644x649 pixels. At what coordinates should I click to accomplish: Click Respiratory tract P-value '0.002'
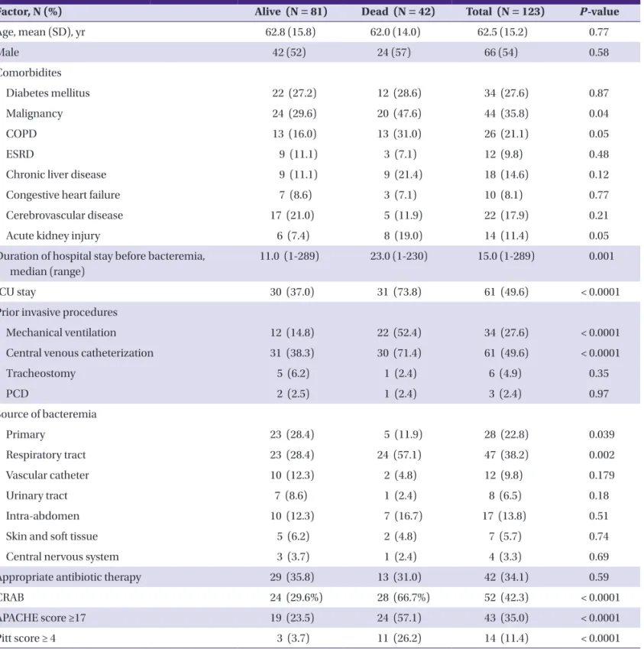click(x=601, y=455)
